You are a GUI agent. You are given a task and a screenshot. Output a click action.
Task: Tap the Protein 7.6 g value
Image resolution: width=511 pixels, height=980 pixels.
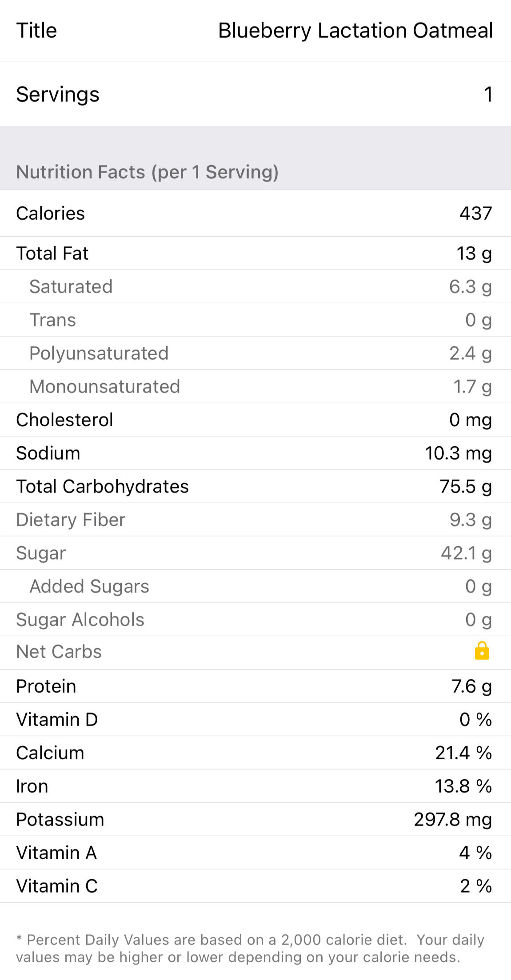[471, 686]
